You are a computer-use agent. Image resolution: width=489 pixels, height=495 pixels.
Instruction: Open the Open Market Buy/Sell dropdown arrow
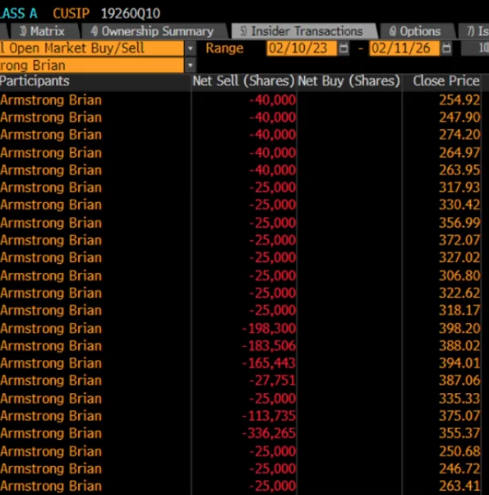[190, 48]
